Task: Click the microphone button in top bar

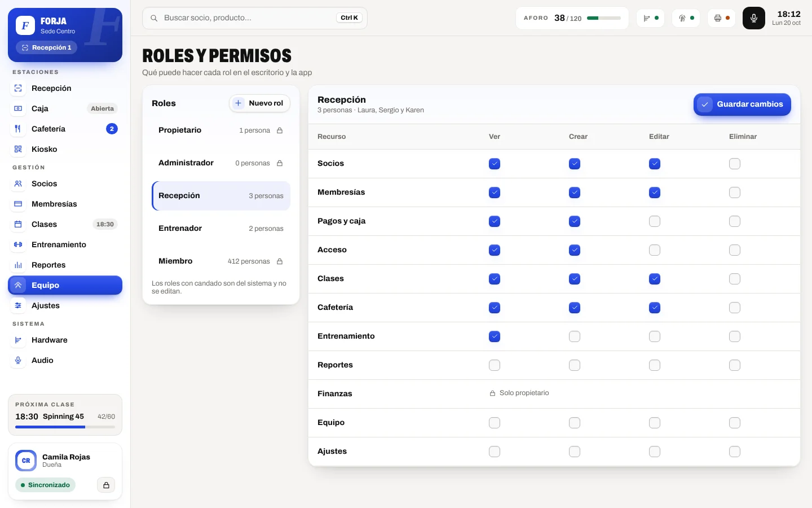Action: (753, 18)
